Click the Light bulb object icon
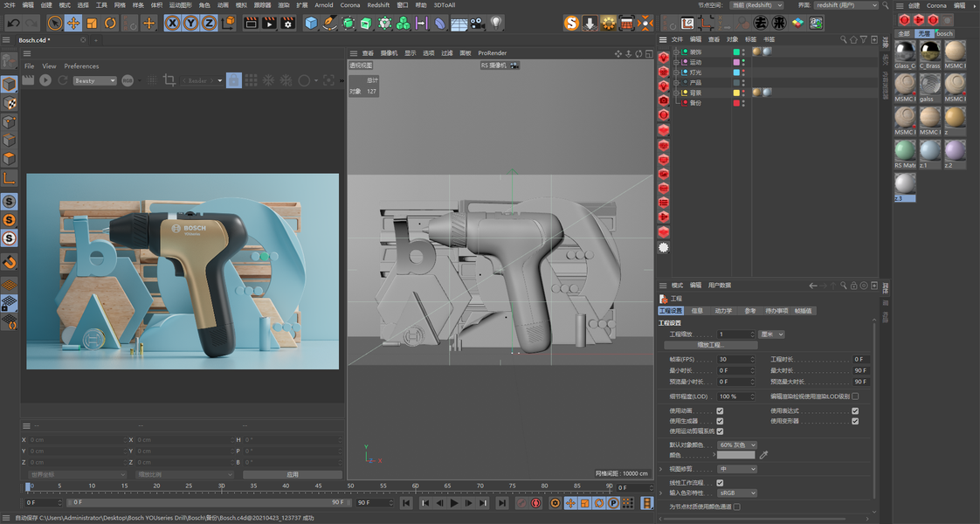Image resolution: width=980 pixels, height=524 pixels. click(x=495, y=23)
